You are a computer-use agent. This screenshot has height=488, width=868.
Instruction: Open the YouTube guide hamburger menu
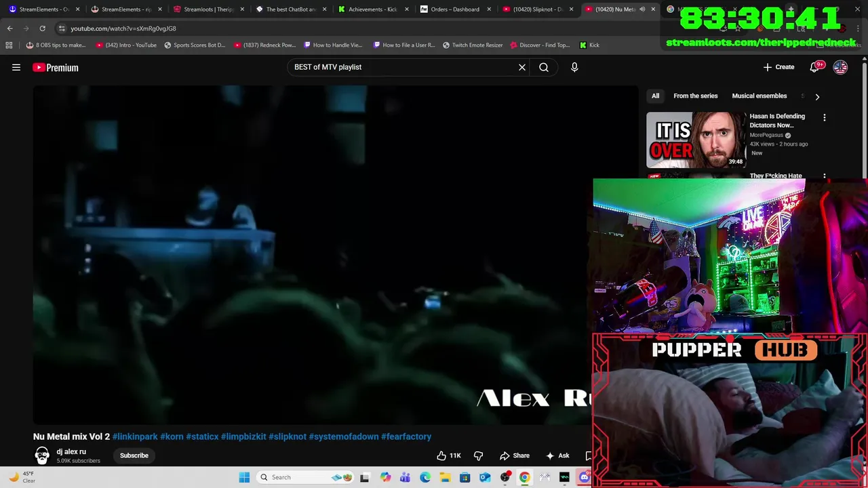click(x=16, y=67)
